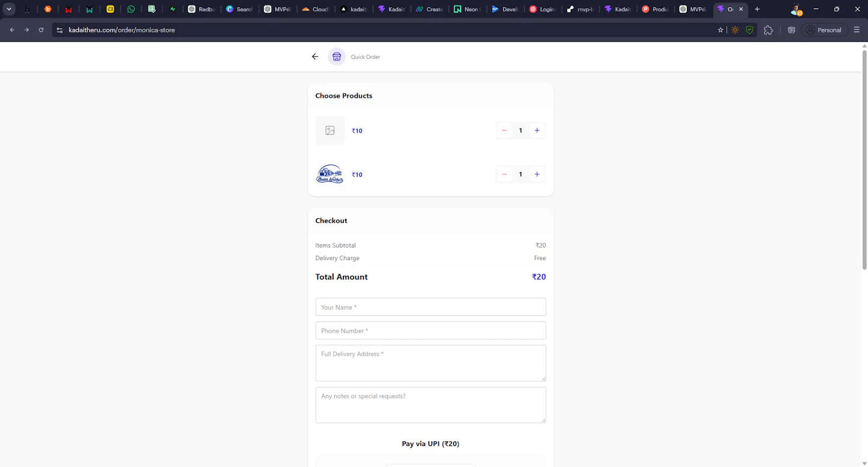
Task: Decrease quantity of the first ₹10 product
Action: point(505,130)
